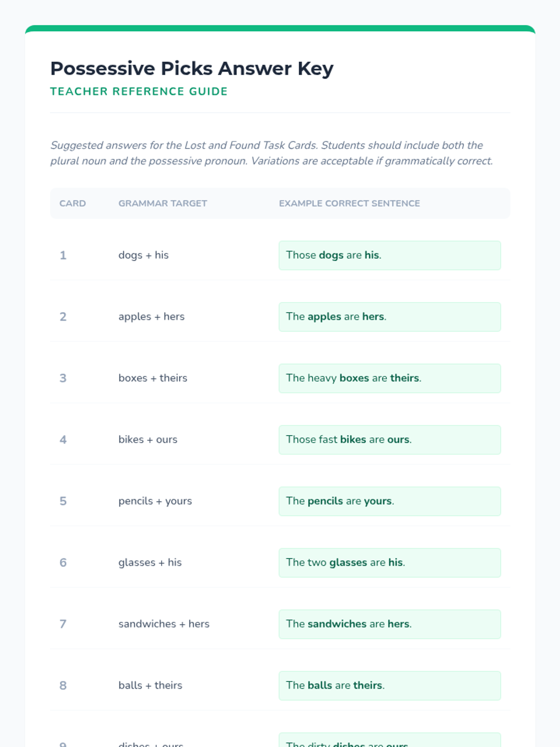Select the 'Those dogs are his.' sentence
This screenshot has height=747, width=560.
click(x=389, y=255)
